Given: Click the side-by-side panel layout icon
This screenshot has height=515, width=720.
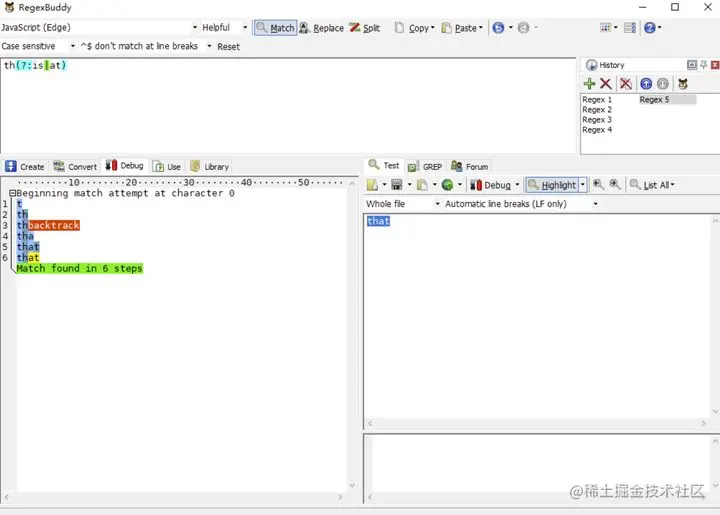Looking at the screenshot, I should [x=630, y=28].
